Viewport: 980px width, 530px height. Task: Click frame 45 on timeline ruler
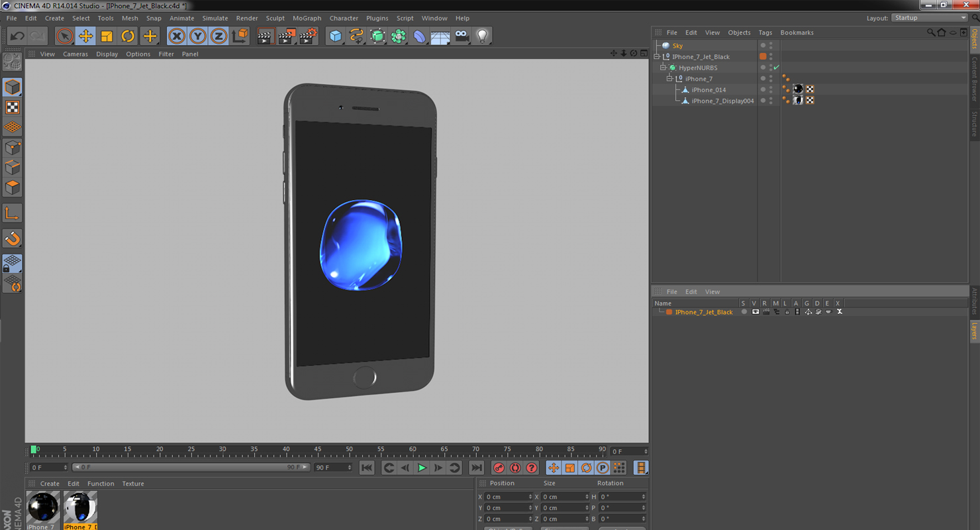(318, 450)
